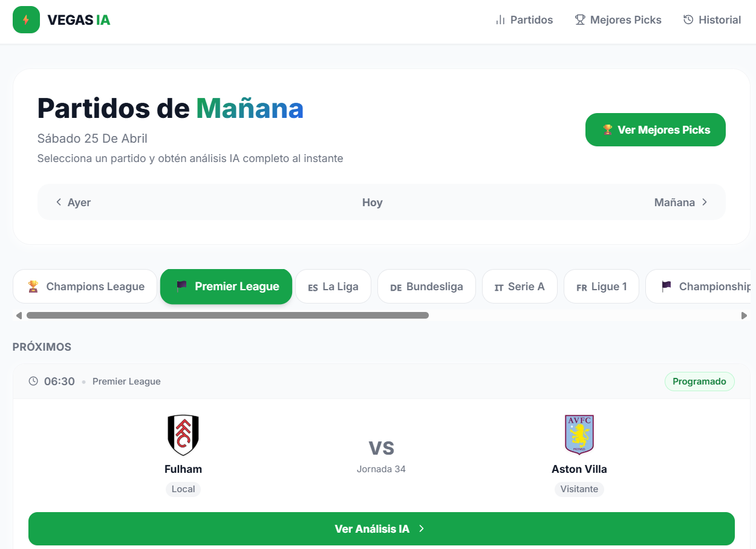Choose the Ligue 1 league tab
Image resolution: width=756 pixels, height=549 pixels.
pyautogui.click(x=601, y=287)
